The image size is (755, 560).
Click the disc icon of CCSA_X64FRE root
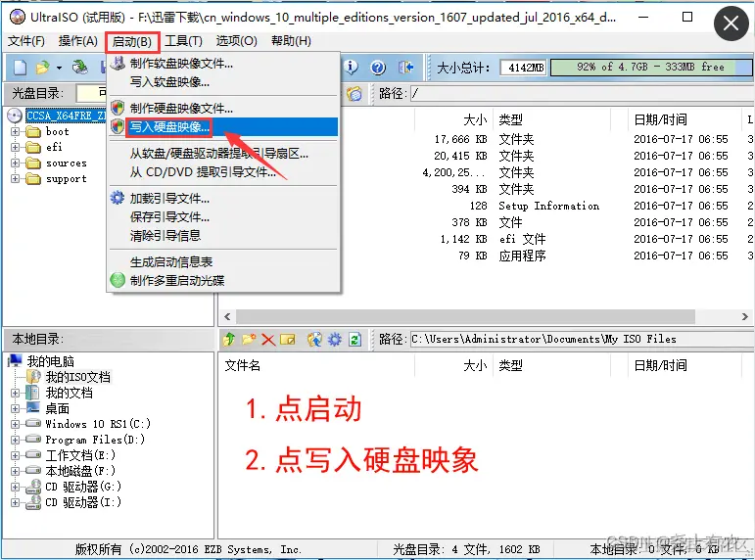[15, 116]
